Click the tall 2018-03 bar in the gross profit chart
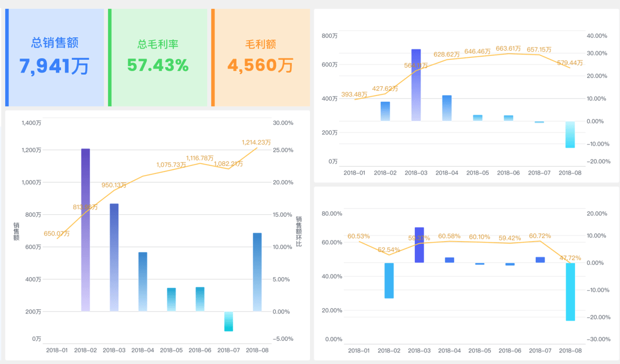Screen dimensions: 620x364 pyautogui.click(x=416, y=85)
